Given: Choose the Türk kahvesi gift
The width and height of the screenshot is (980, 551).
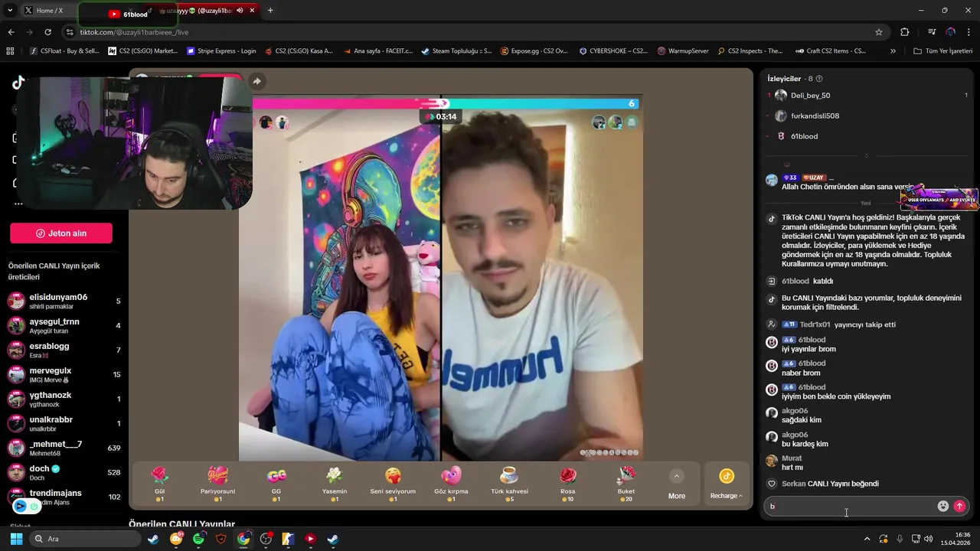Looking at the screenshot, I should pyautogui.click(x=509, y=484).
